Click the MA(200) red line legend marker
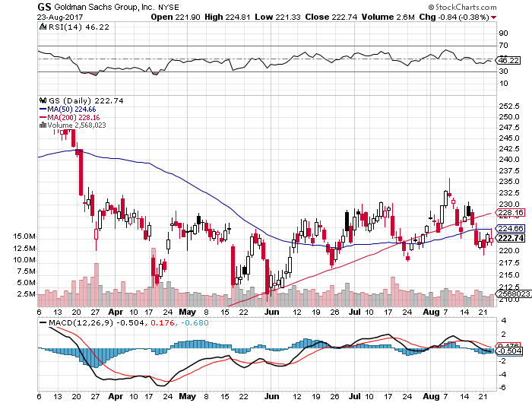This screenshot has width=532, height=403. tap(43, 117)
